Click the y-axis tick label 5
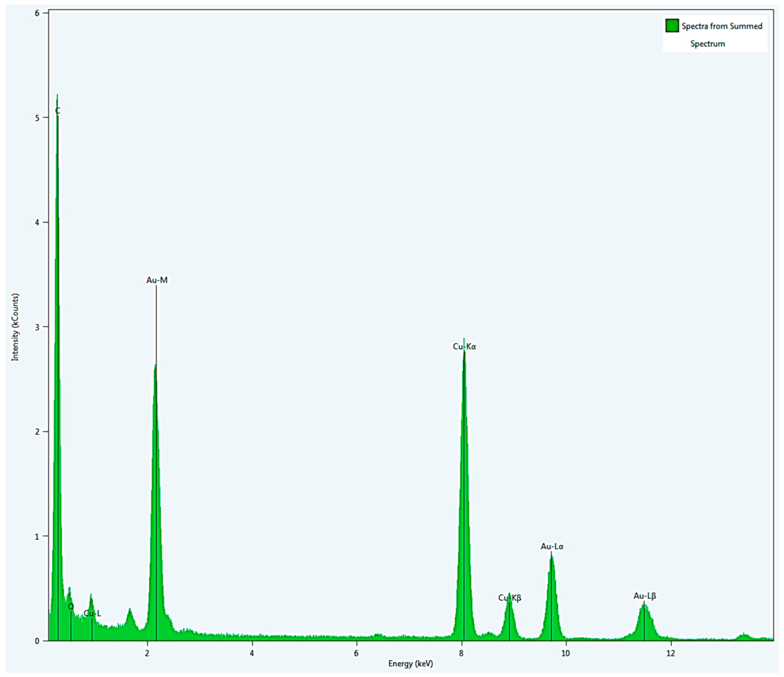This screenshot has height=677, width=784. pos(37,118)
